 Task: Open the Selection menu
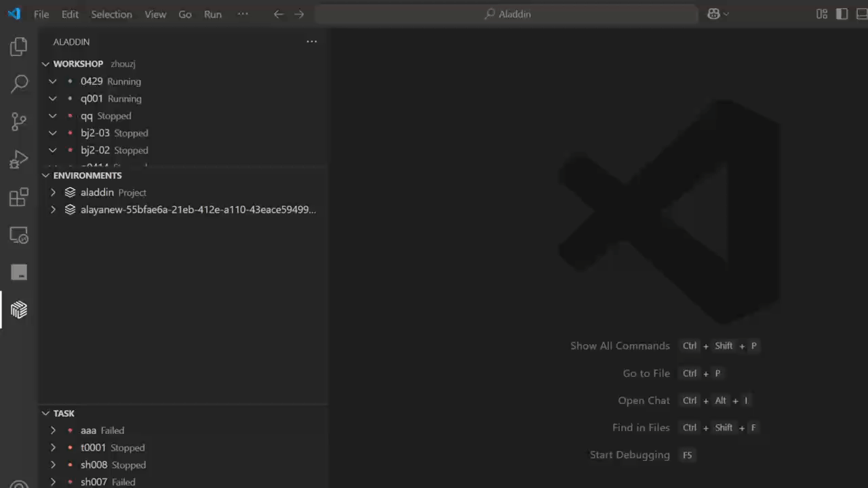(x=111, y=14)
